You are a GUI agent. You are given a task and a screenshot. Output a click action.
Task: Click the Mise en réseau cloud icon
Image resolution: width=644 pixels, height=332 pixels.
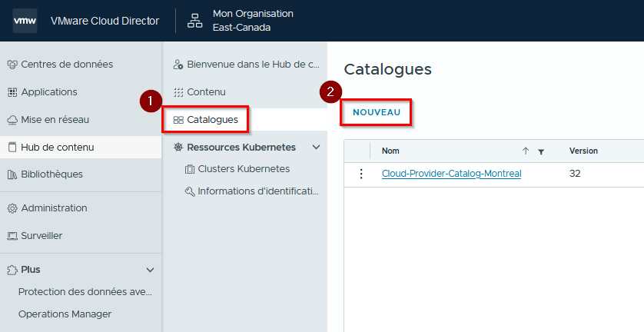(13, 120)
